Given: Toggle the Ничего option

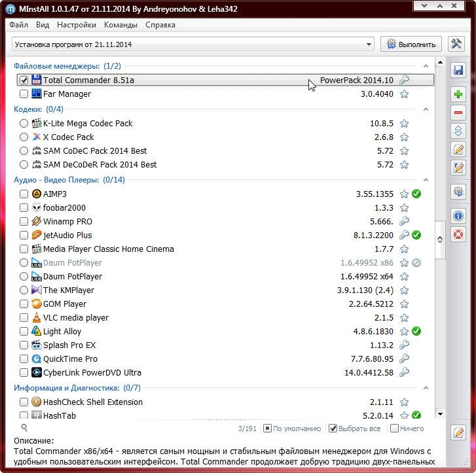Looking at the screenshot, I should point(407,429).
